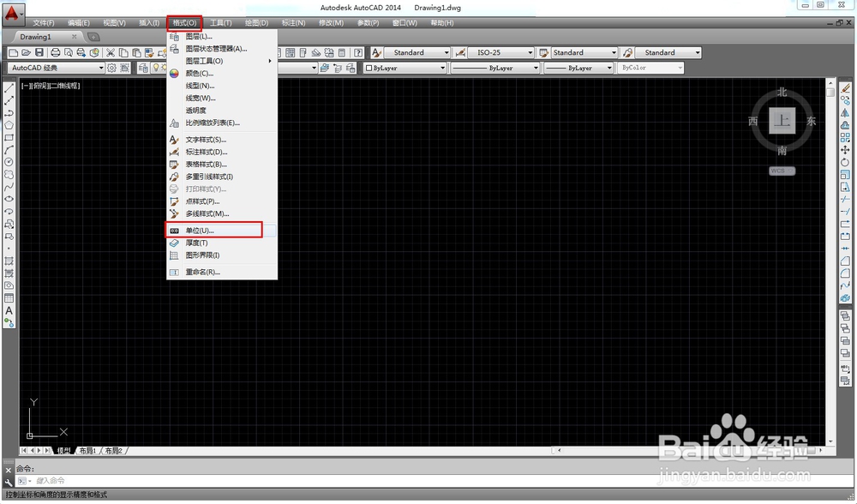
Task: Select 颜色(C)... menu entry
Action: pyautogui.click(x=222, y=73)
